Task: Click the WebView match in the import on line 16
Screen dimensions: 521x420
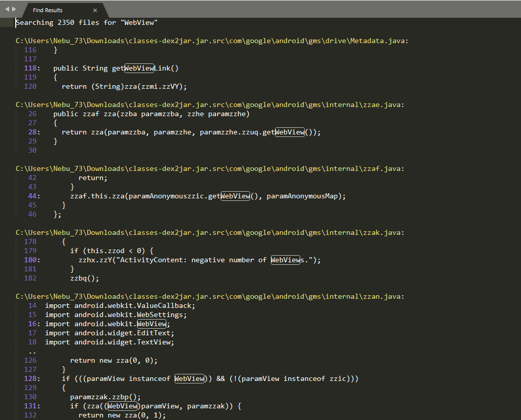Action: pos(152,324)
